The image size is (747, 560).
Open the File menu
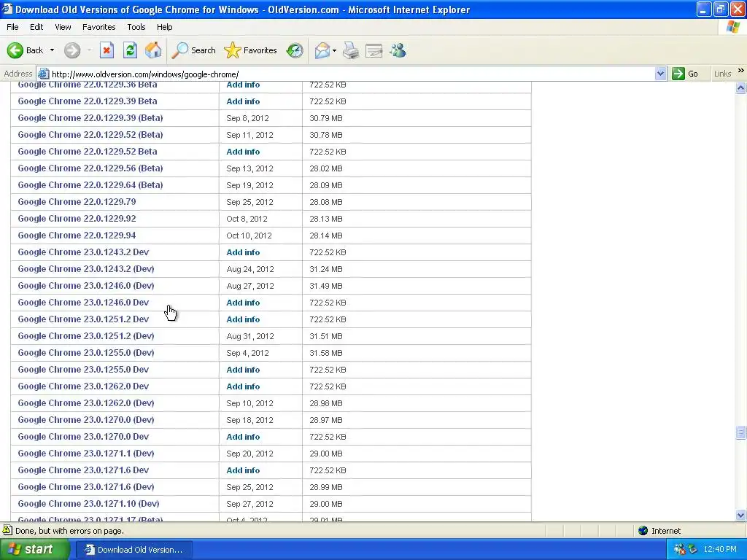click(12, 27)
